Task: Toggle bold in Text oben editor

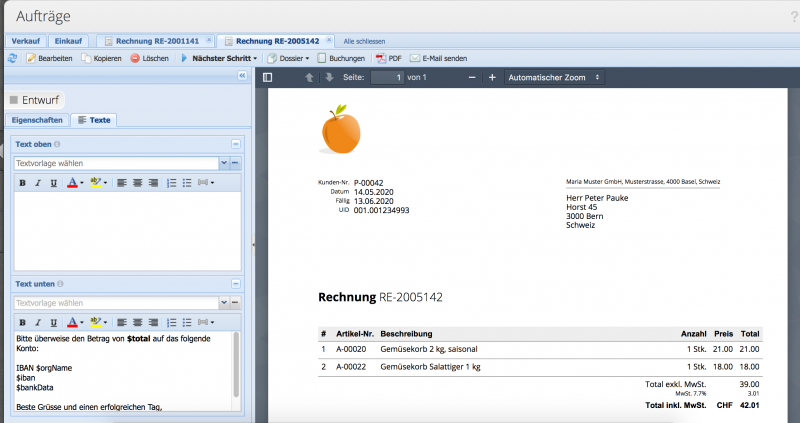Action: pyautogui.click(x=22, y=183)
